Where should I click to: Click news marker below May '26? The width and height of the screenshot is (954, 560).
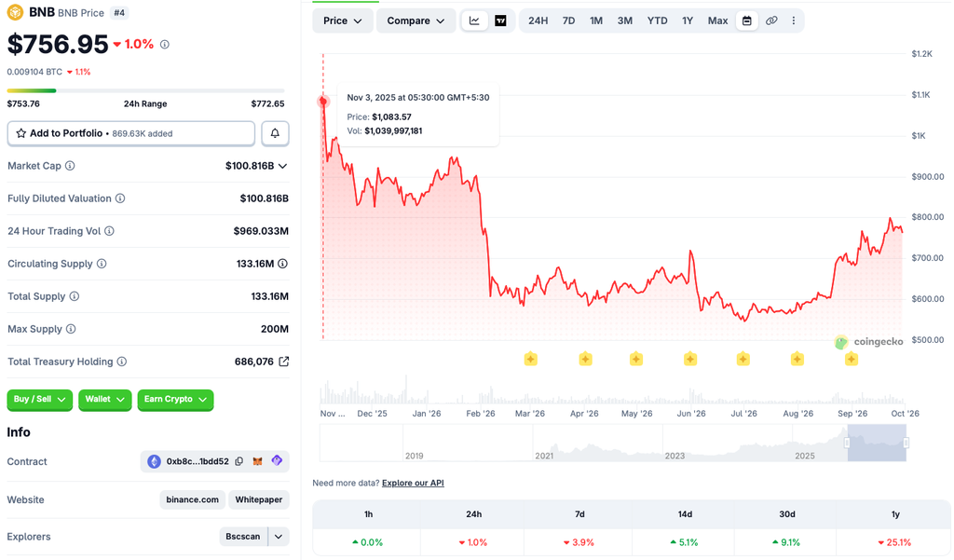pyautogui.click(x=635, y=359)
